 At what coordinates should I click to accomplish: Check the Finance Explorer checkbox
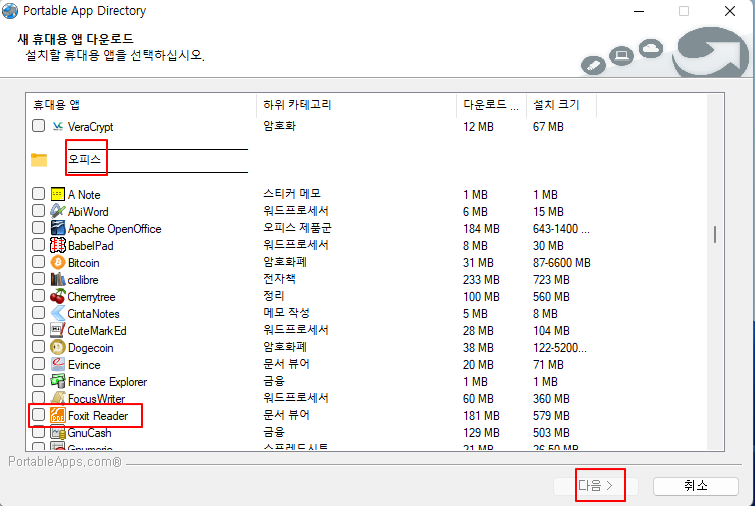coord(39,380)
